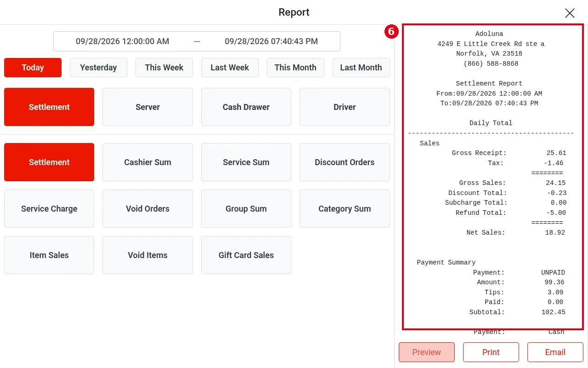
Task: Click the phone number (866) 588-8868
Action: click(491, 64)
